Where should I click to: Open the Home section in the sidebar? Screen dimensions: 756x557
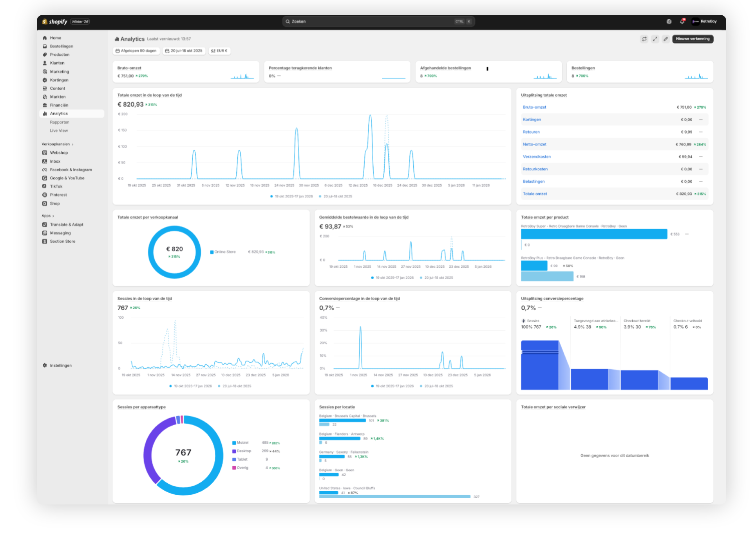55,38
